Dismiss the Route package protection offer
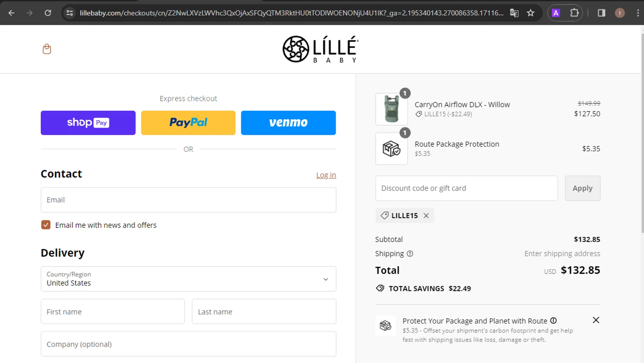 tap(596, 320)
